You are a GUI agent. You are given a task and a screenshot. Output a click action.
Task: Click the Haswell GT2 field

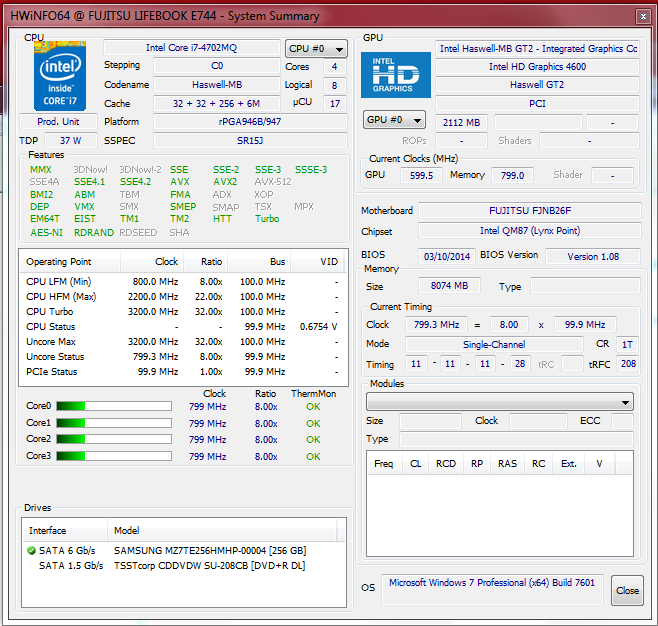click(537, 85)
